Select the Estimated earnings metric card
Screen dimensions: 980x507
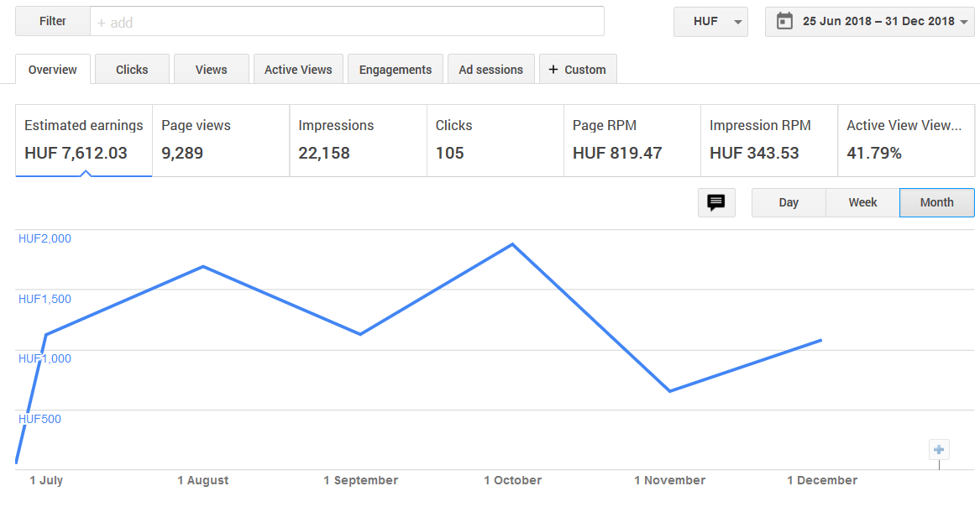[x=84, y=140]
